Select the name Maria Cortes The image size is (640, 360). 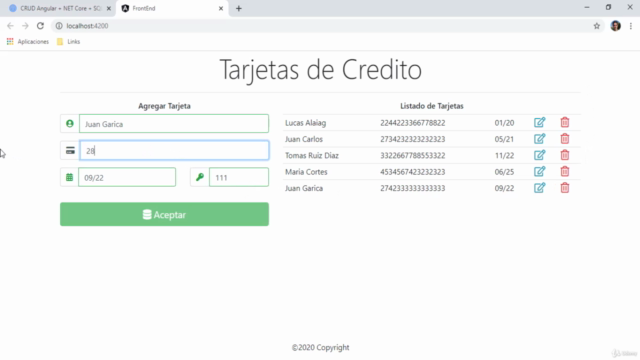(x=306, y=172)
